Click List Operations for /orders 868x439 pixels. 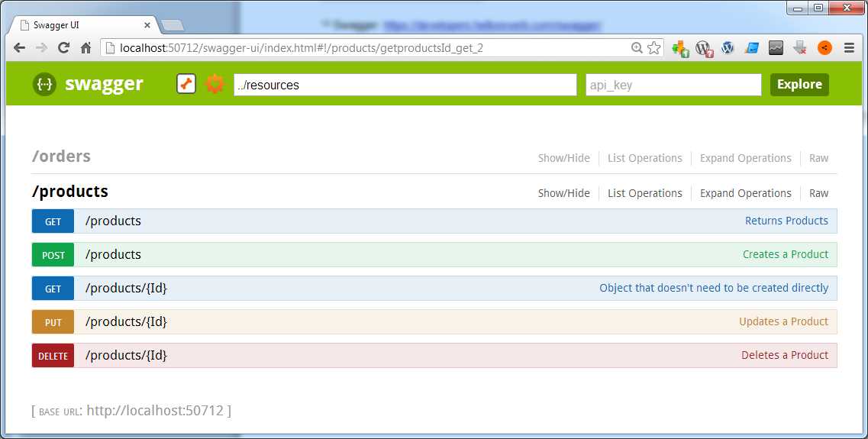pyautogui.click(x=645, y=158)
